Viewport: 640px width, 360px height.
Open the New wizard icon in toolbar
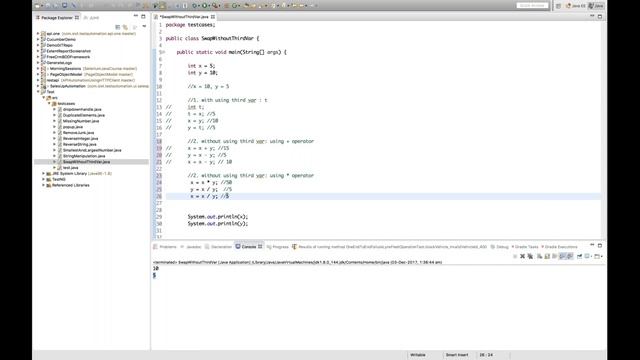tap(37, 6)
